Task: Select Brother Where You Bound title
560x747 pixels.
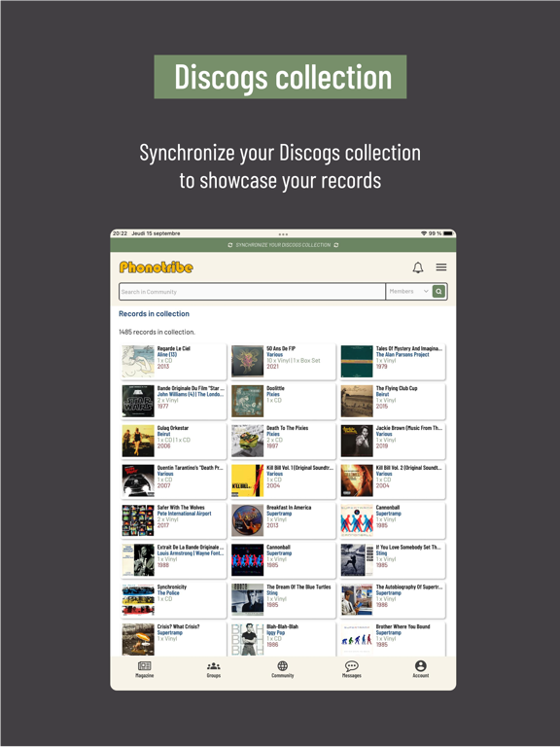Action: 402,626
